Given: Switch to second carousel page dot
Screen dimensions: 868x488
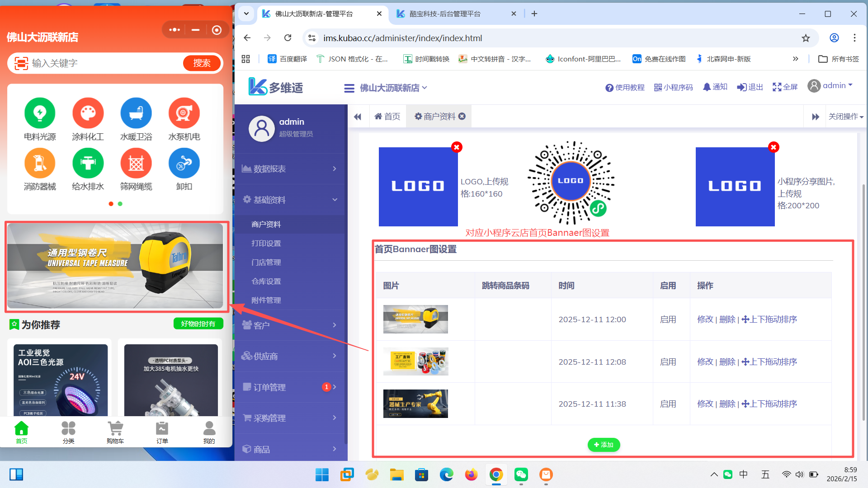Looking at the screenshot, I should pos(120,204).
